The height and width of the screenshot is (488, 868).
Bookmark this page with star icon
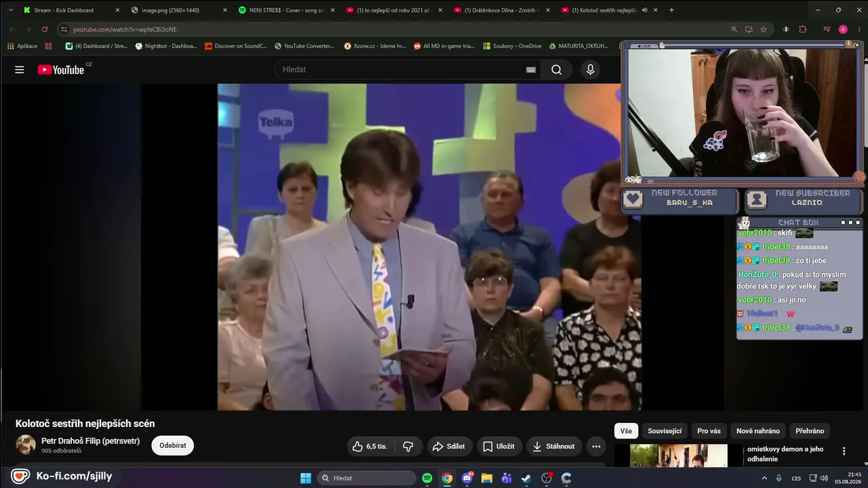click(x=764, y=30)
